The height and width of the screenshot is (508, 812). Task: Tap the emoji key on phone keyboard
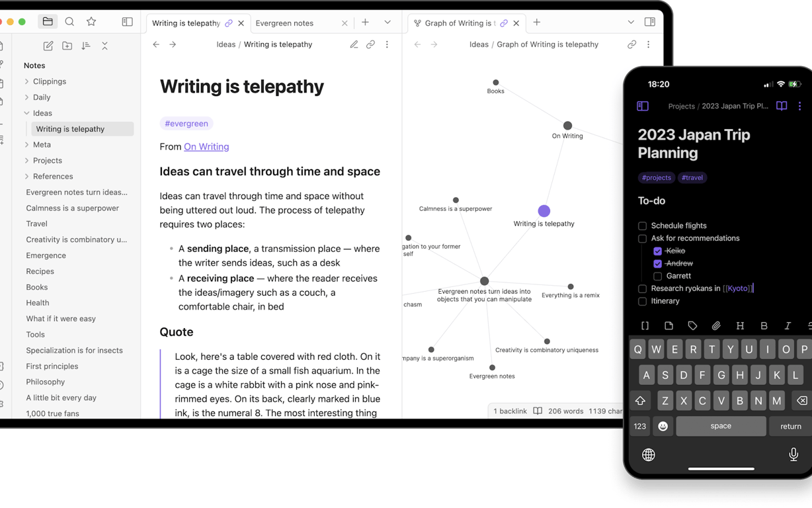[x=663, y=426]
